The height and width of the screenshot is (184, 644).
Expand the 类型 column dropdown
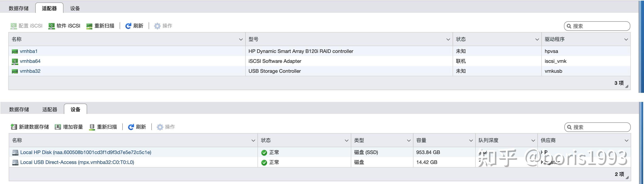click(409, 141)
